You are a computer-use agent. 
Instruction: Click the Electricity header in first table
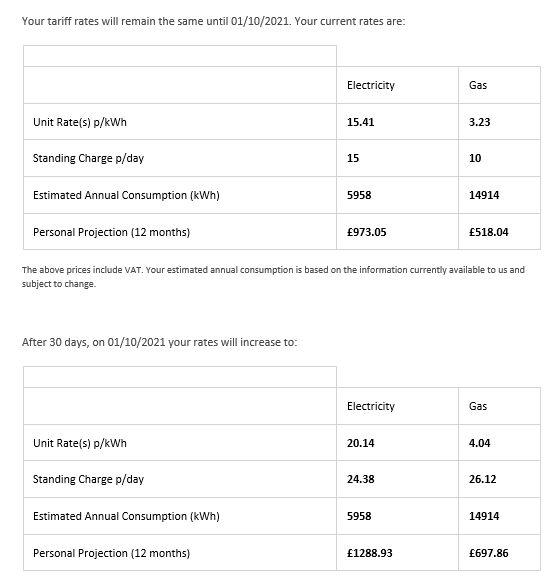pos(371,86)
